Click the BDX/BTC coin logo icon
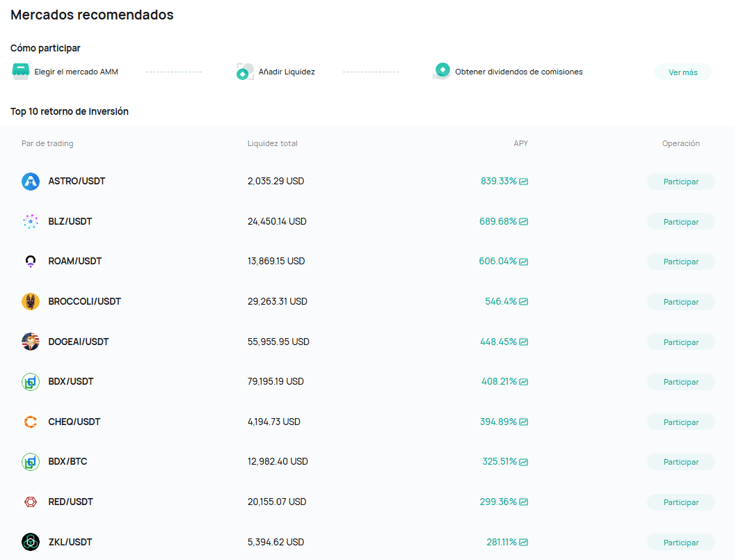 pos(31,462)
